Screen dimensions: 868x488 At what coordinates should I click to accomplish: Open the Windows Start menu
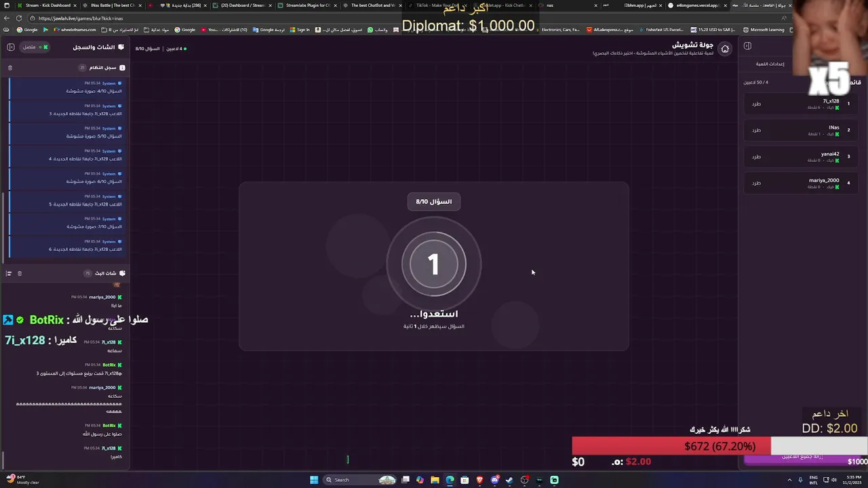(314, 480)
